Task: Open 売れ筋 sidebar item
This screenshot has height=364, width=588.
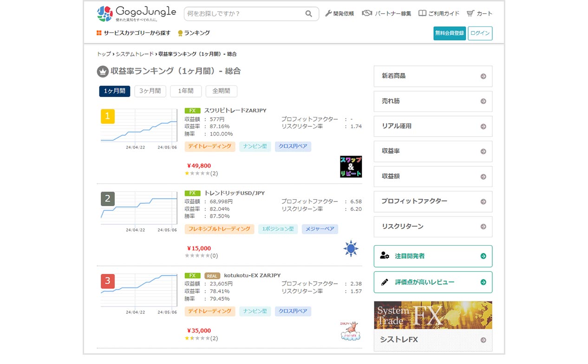Action: click(433, 101)
